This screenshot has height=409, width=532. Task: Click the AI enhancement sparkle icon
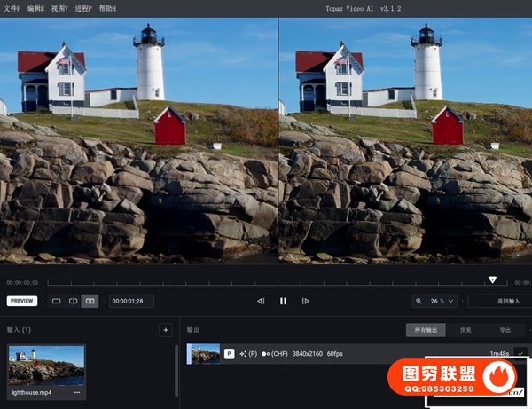[244, 353]
